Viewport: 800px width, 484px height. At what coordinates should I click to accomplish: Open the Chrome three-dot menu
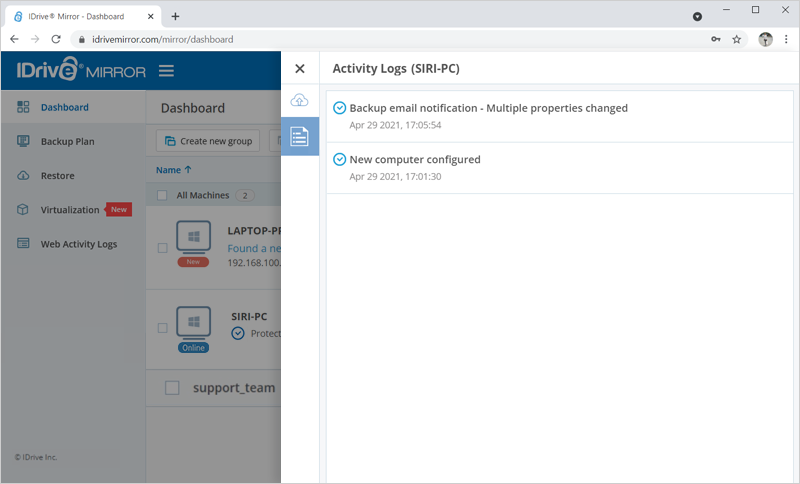coord(786,39)
